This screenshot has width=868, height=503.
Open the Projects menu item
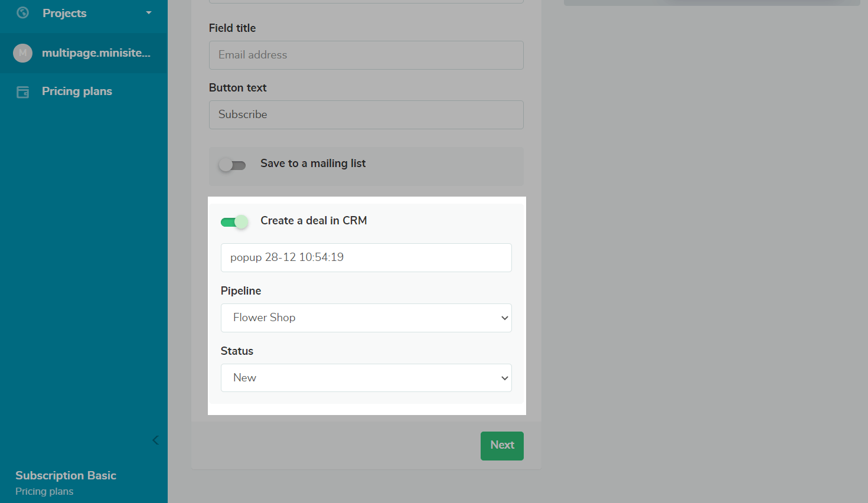pos(64,13)
